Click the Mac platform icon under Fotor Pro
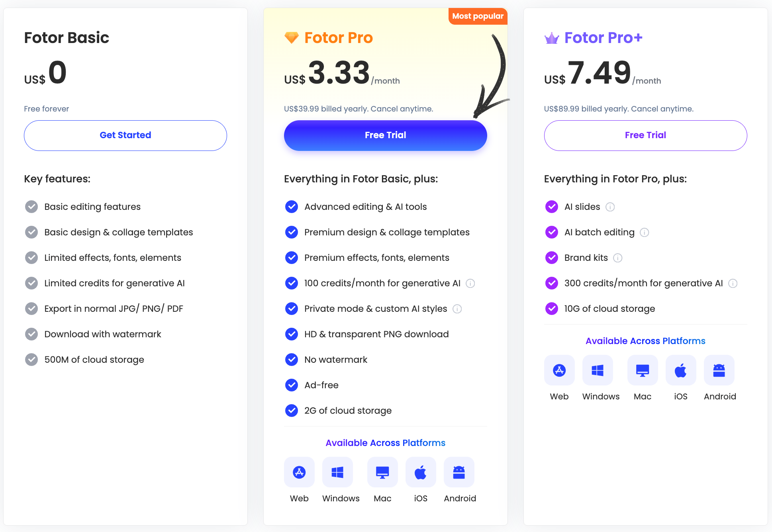The width and height of the screenshot is (772, 532). point(382,472)
